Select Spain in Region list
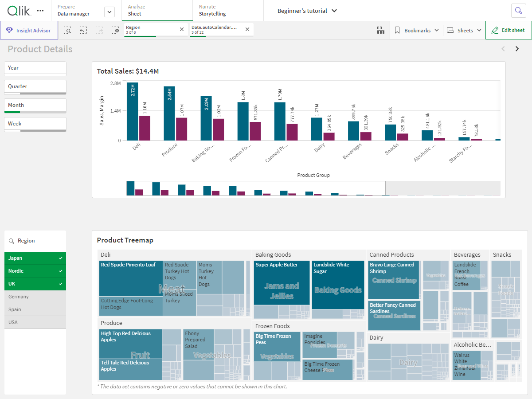This screenshot has width=532, height=399. coord(35,309)
